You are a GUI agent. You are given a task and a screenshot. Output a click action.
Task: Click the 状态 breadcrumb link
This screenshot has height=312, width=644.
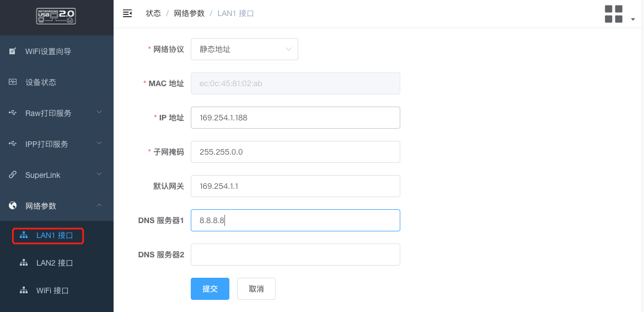point(153,13)
